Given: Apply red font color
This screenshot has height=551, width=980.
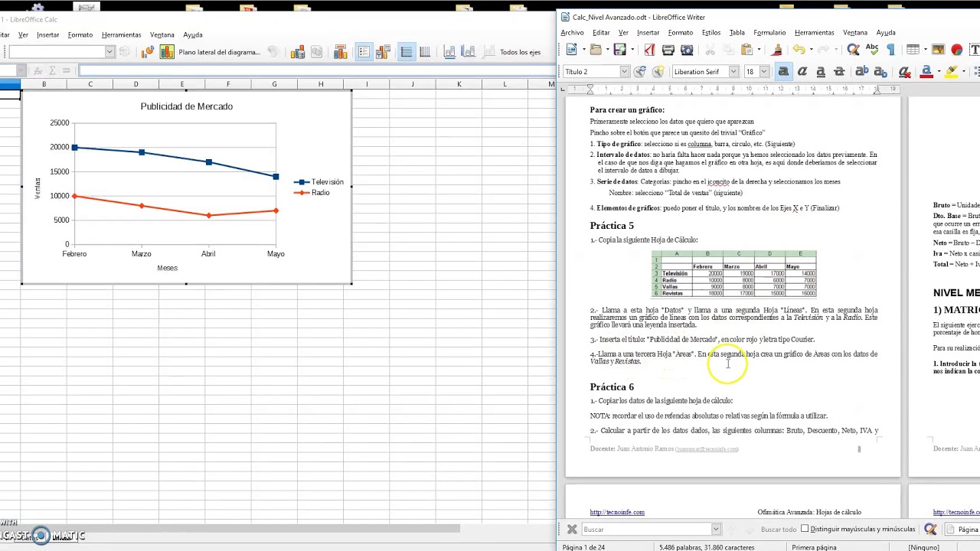Looking at the screenshot, I should point(926,72).
